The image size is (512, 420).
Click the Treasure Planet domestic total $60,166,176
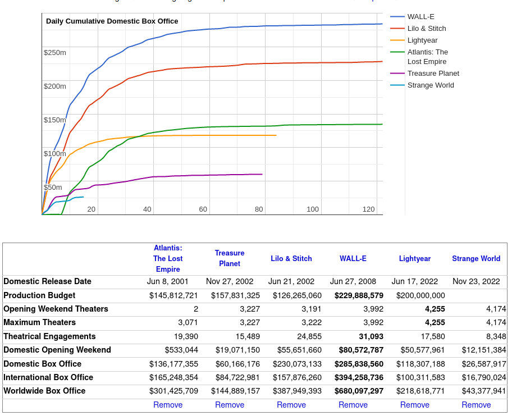coord(237,364)
